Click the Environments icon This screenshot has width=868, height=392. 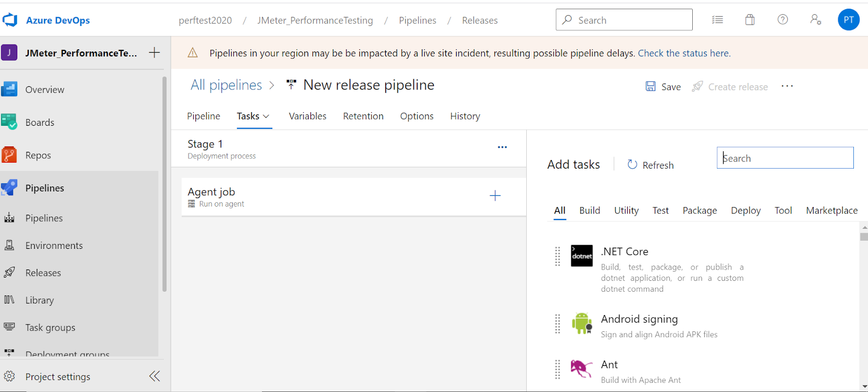tap(9, 245)
